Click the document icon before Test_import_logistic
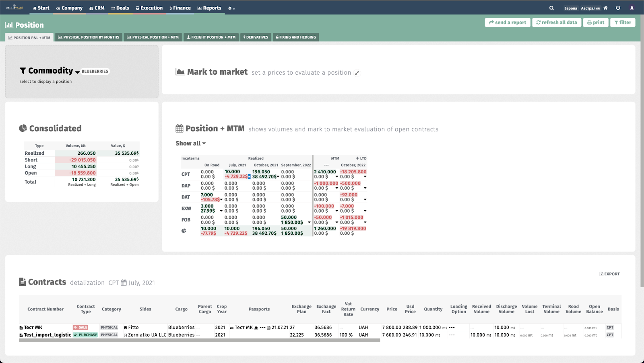644x363 pixels. [x=21, y=335]
